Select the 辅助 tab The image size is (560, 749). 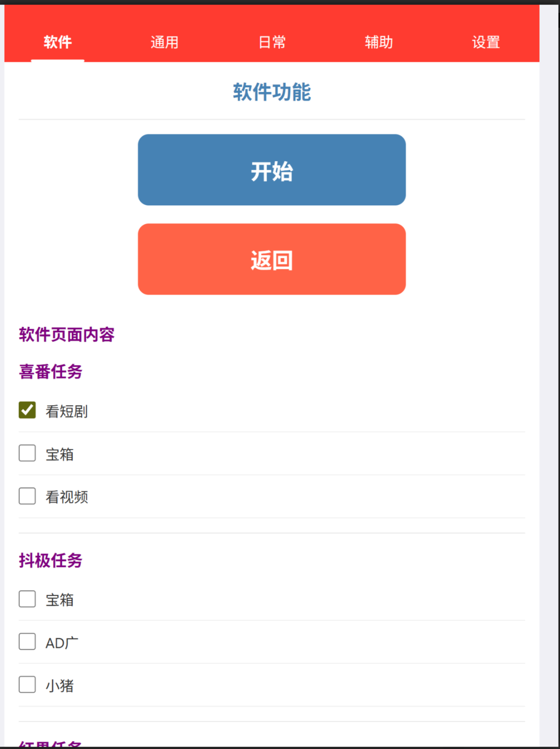[x=379, y=42]
